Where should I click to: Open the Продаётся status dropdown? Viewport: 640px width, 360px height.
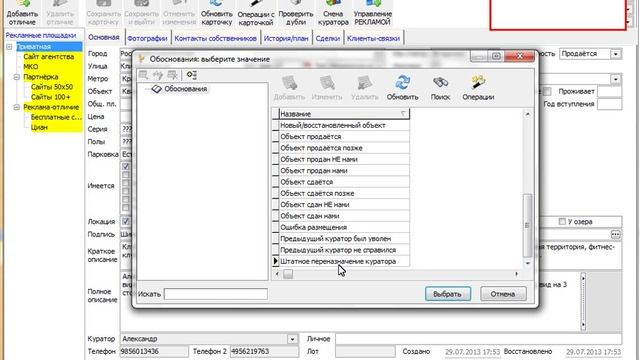point(616,54)
